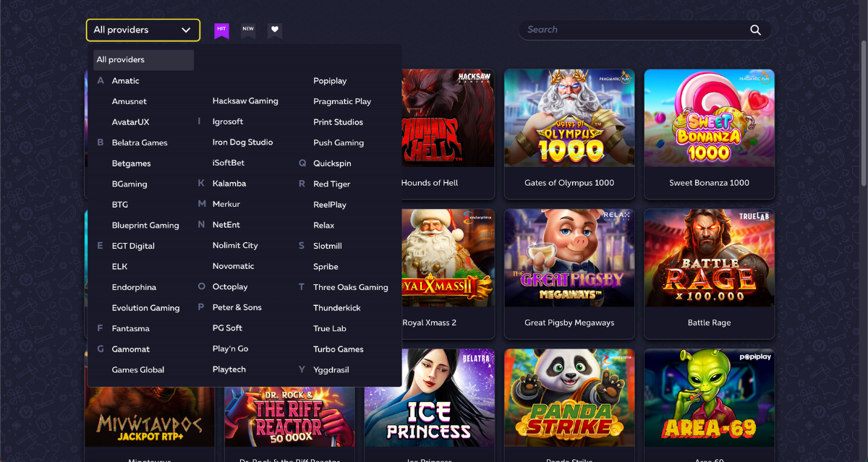Choose Amatic provider
This screenshot has width=868, height=462.
126,81
